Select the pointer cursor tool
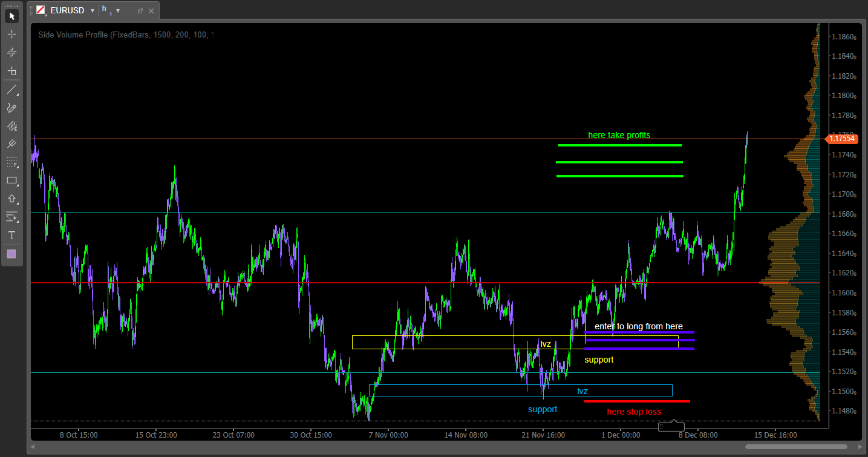The height and width of the screenshot is (457, 868). tap(11, 16)
